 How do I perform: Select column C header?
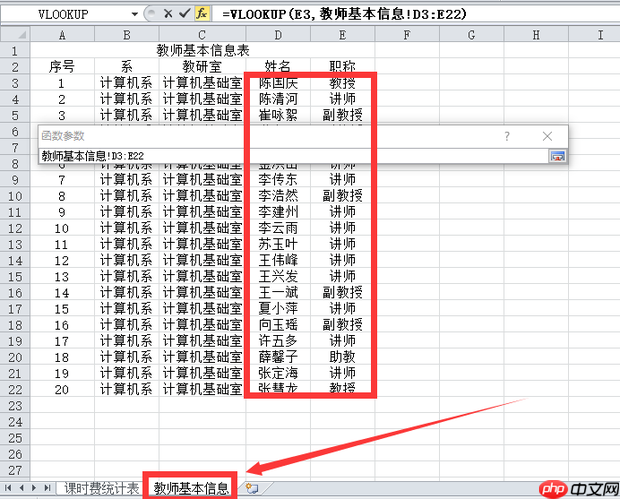(202, 35)
